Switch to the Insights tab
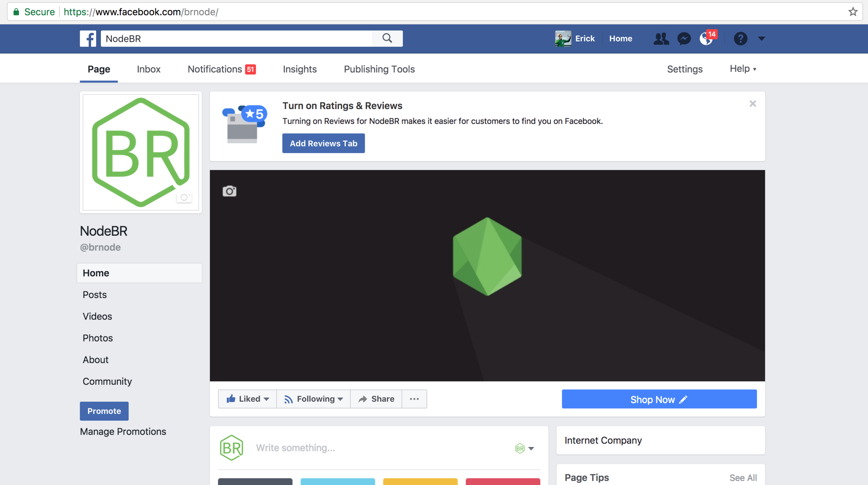The width and height of the screenshot is (868, 485). click(x=300, y=69)
